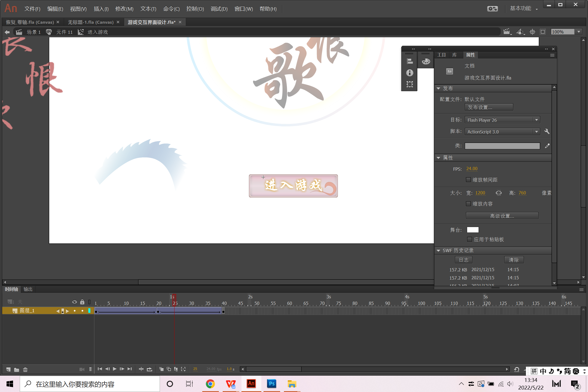Open the 修改(M) menu
588x392 pixels.
coord(124,9)
